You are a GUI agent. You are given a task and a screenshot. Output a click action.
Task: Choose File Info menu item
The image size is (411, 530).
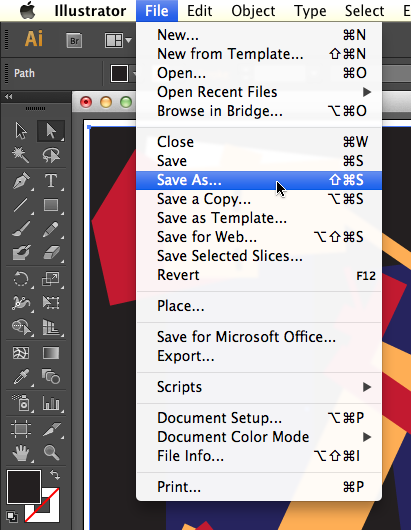[x=259, y=456]
